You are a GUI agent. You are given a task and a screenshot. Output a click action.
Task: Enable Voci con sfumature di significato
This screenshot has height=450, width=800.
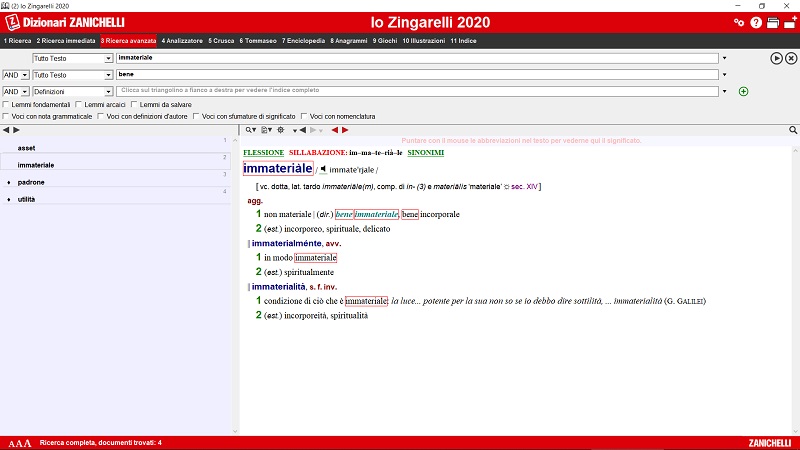[x=196, y=116]
